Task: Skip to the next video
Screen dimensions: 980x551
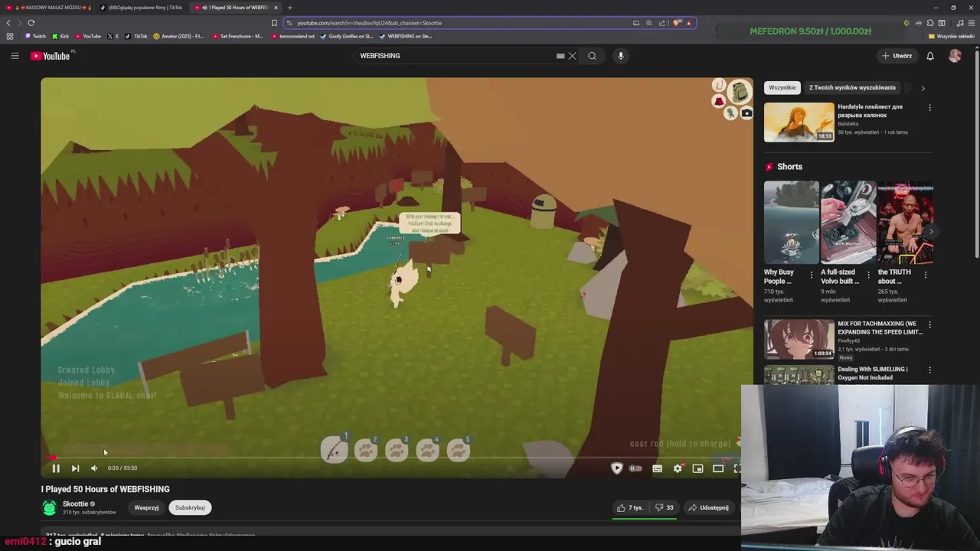Action: click(75, 468)
